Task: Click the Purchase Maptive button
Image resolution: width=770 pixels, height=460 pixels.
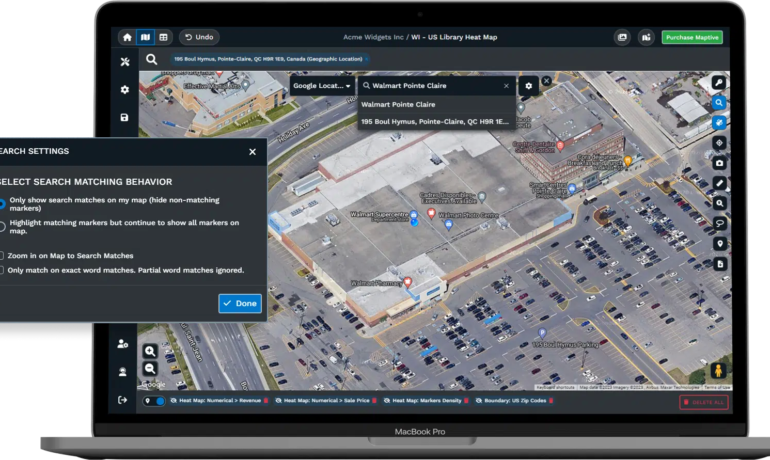Action: 691,37
